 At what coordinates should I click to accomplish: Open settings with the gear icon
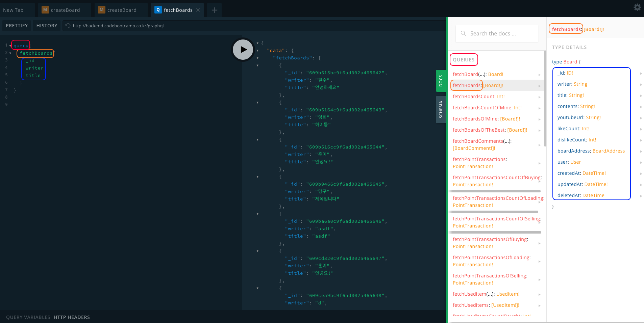[637, 7]
